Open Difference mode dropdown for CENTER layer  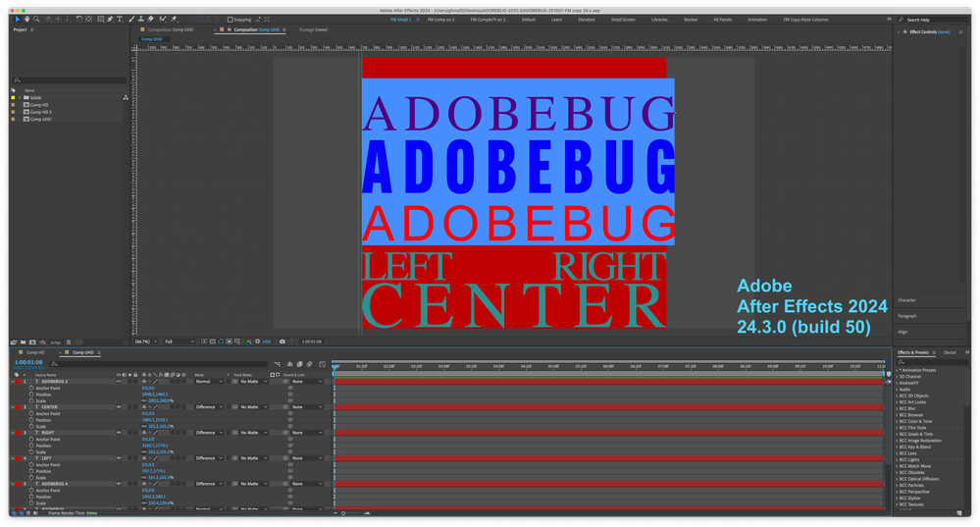209,407
